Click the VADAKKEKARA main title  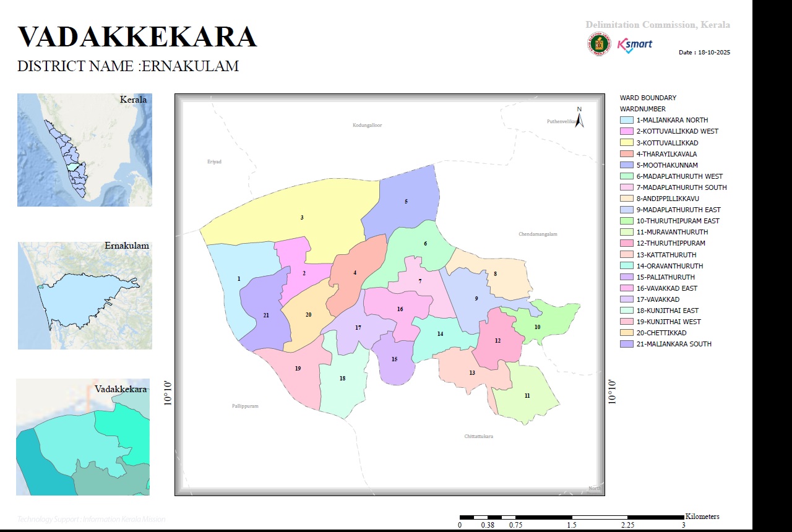click(137, 36)
